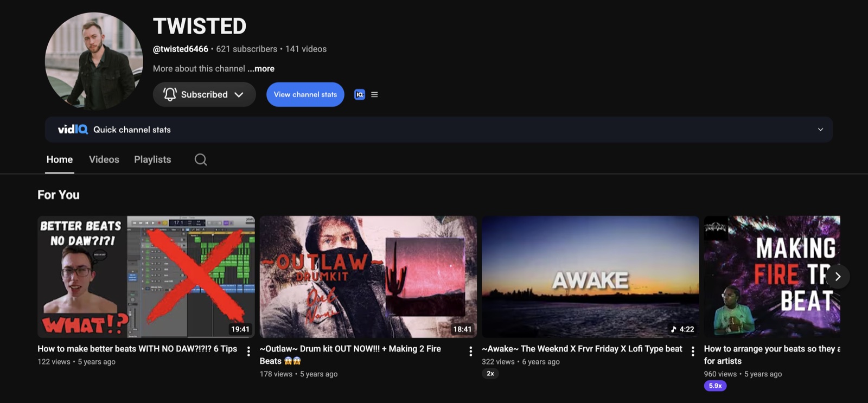868x403 pixels.
Task: Expand channel description with ...more
Action: coord(261,68)
